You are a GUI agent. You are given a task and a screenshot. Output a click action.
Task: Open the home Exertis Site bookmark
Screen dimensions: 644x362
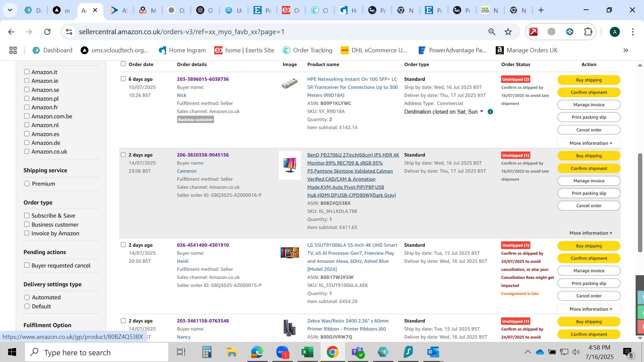coord(244,50)
